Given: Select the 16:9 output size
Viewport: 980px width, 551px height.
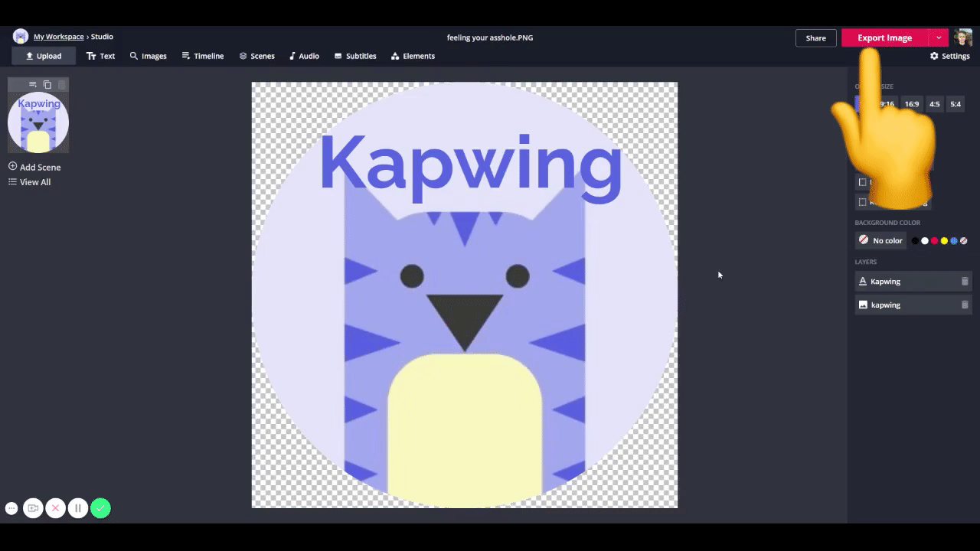Looking at the screenshot, I should (911, 104).
